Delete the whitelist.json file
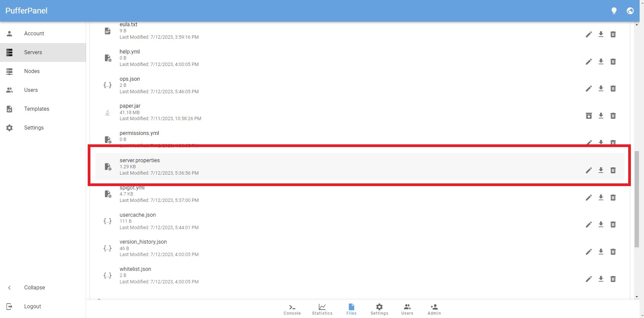Screen dimensions: 644x318 (613, 279)
